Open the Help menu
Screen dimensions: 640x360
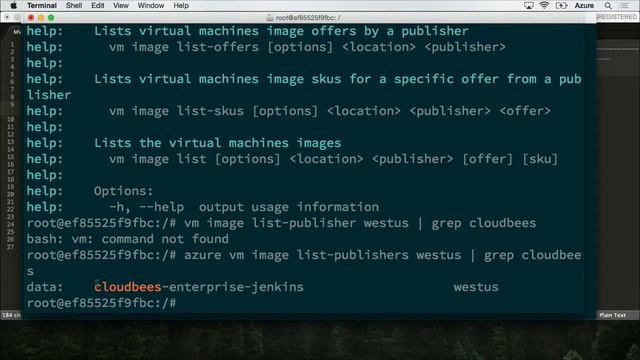point(181,6)
